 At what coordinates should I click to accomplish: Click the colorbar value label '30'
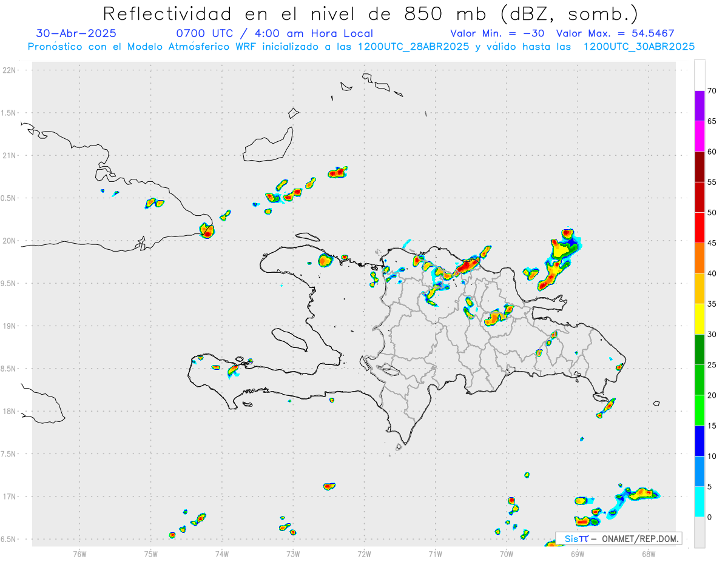(x=712, y=334)
